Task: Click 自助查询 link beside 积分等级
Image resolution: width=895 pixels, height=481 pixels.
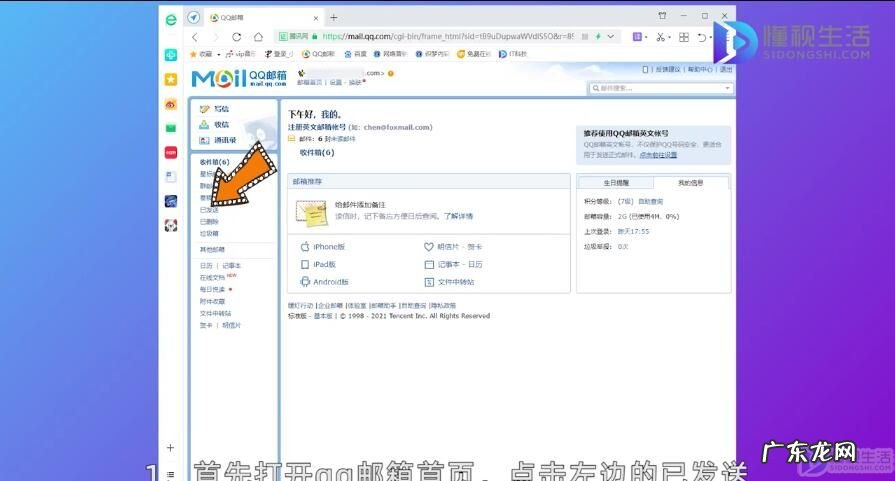Action: tap(651, 202)
